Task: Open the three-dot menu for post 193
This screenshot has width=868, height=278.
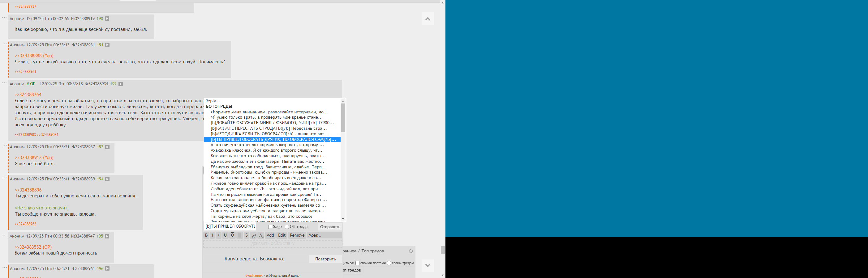Action: [x=4, y=146]
